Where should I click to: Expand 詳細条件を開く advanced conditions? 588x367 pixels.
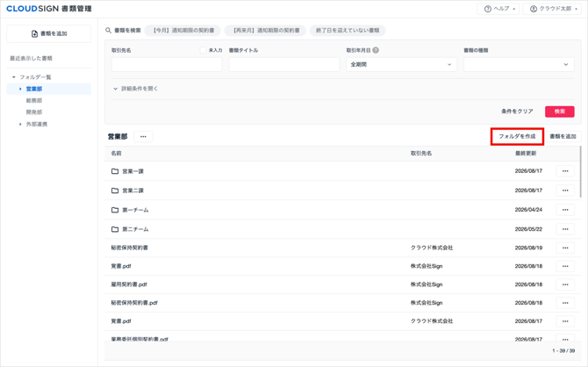click(x=135, y=89)
